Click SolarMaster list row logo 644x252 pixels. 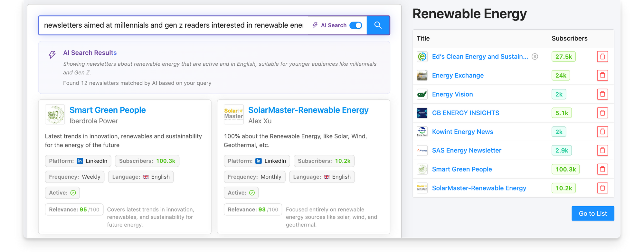coord(422,188)
